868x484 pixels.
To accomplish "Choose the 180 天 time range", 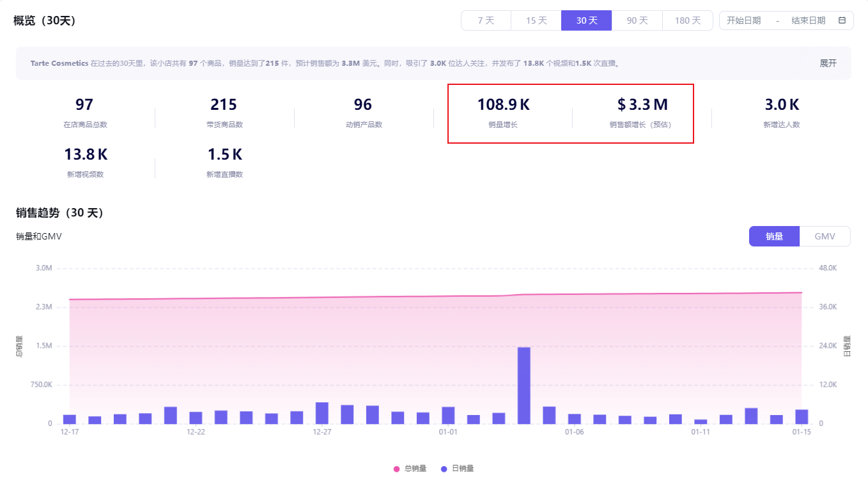I will point(687,20).
